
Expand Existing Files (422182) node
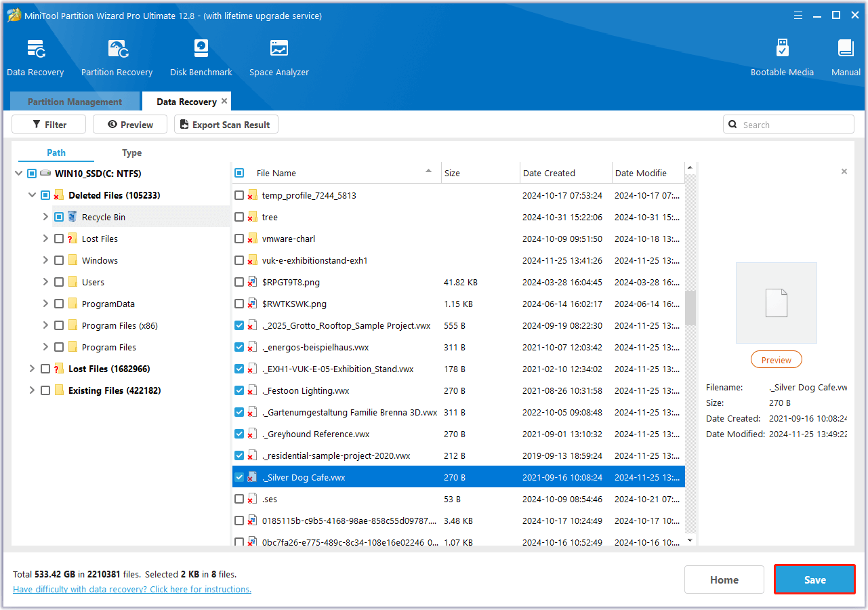pos(32,390)
